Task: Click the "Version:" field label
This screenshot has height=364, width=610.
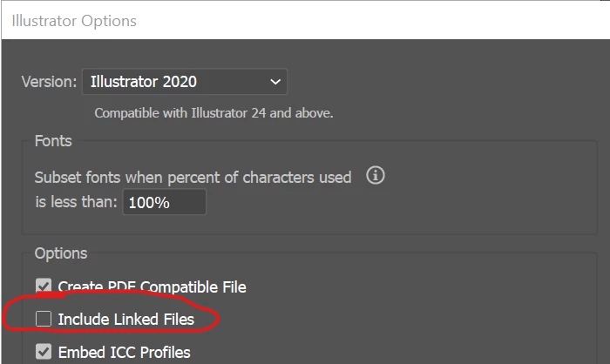Action: (49, 82)
